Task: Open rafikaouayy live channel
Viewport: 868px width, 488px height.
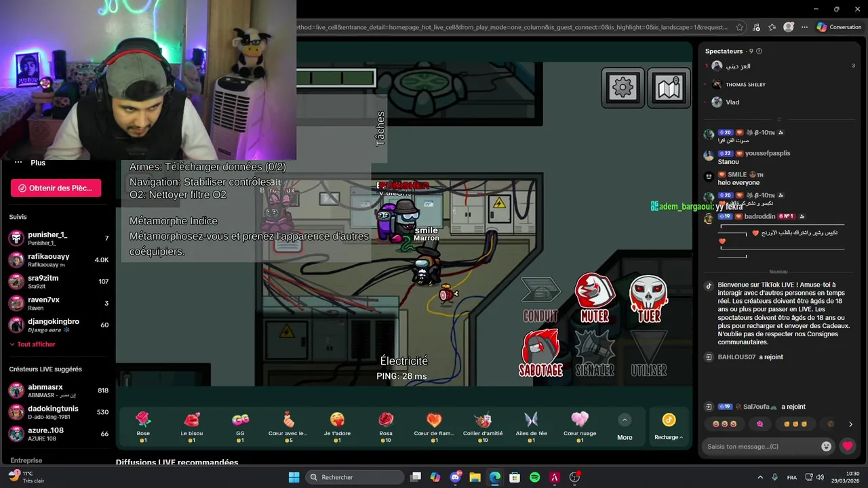Action: pos(58,260)
